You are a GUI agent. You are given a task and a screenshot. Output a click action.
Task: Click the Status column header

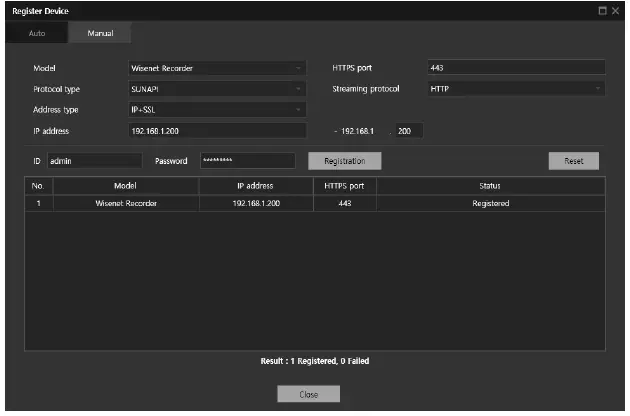[x=490, y=186]
